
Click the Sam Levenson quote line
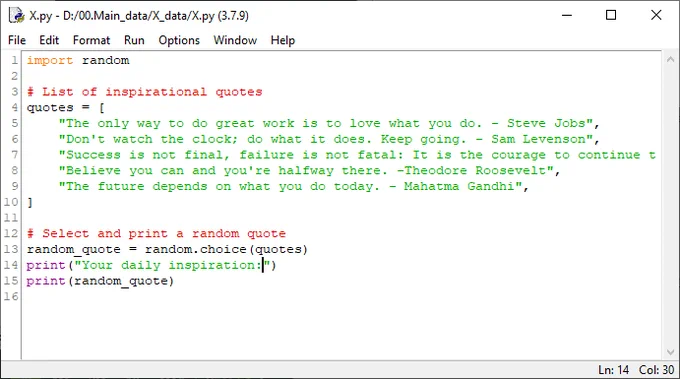329,139
